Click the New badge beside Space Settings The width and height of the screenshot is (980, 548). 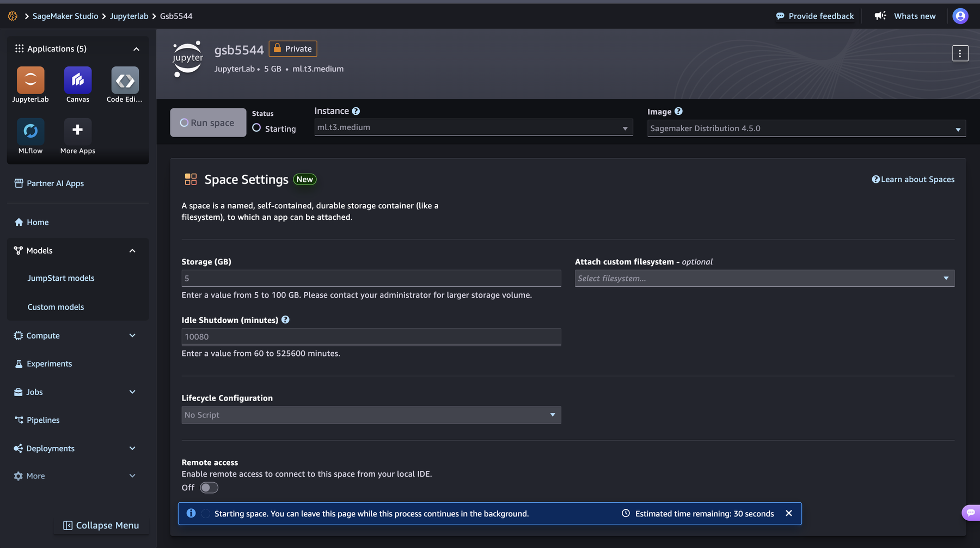(x=305, y=179)
